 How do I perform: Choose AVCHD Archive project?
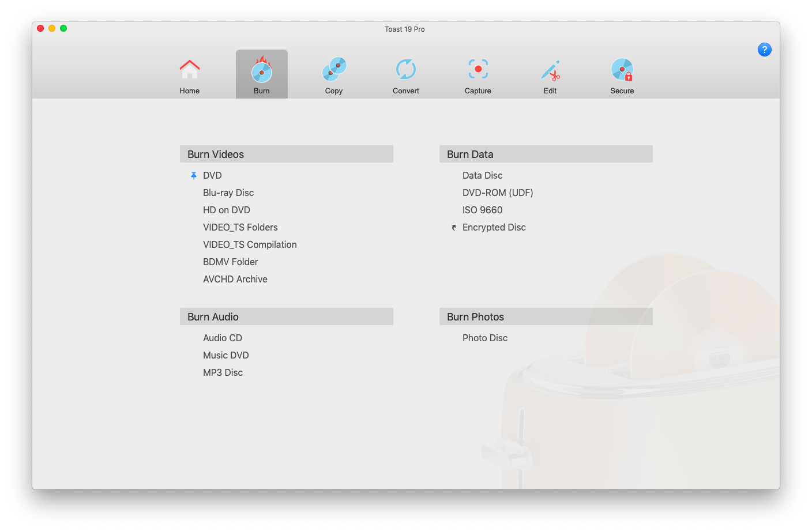(235, 279)
